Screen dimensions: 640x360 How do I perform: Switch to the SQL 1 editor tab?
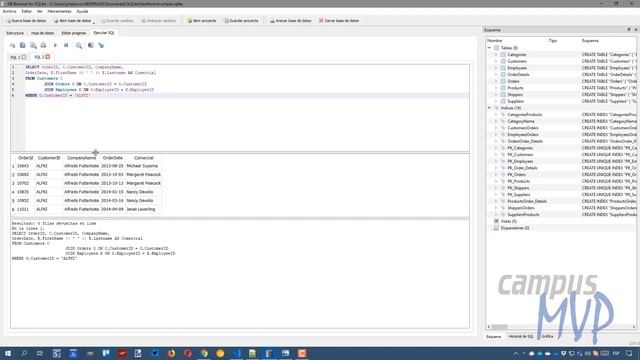tap(15, 57)
